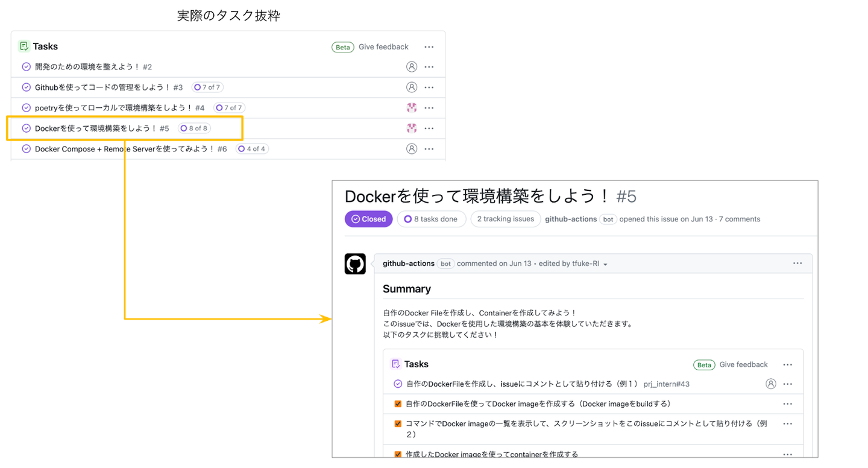868x468 pixels.
Task: Click the Beta label in the top Tasks list header
Action: 343,47
